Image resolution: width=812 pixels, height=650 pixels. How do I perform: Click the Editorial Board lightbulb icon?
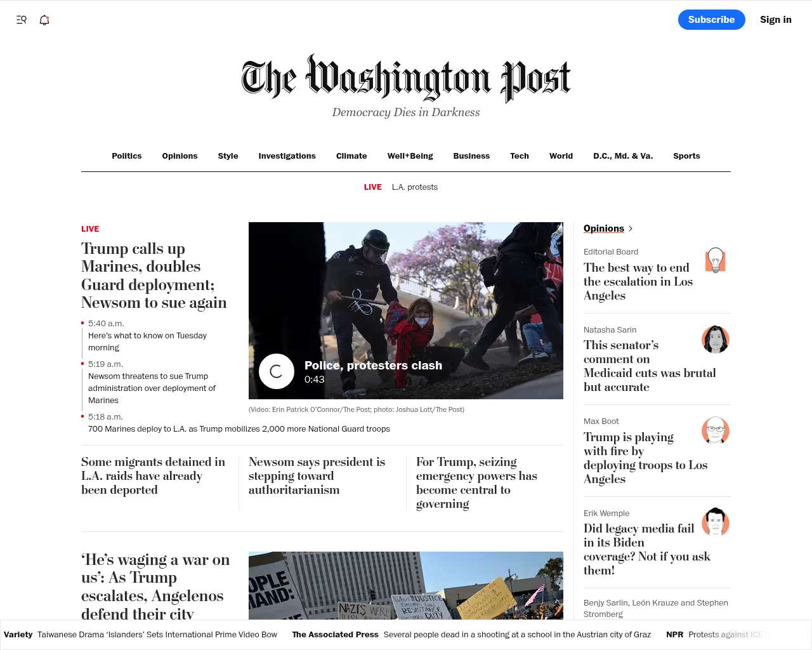pos(716,260)
